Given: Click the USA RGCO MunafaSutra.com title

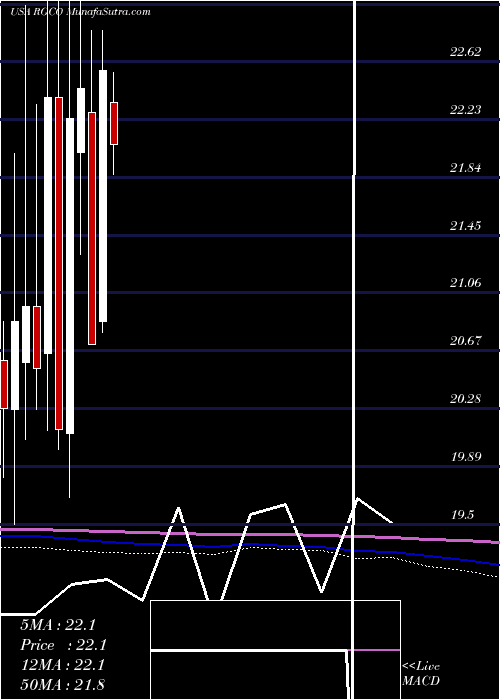Looking at the screenshot, I should coord(80,12).
